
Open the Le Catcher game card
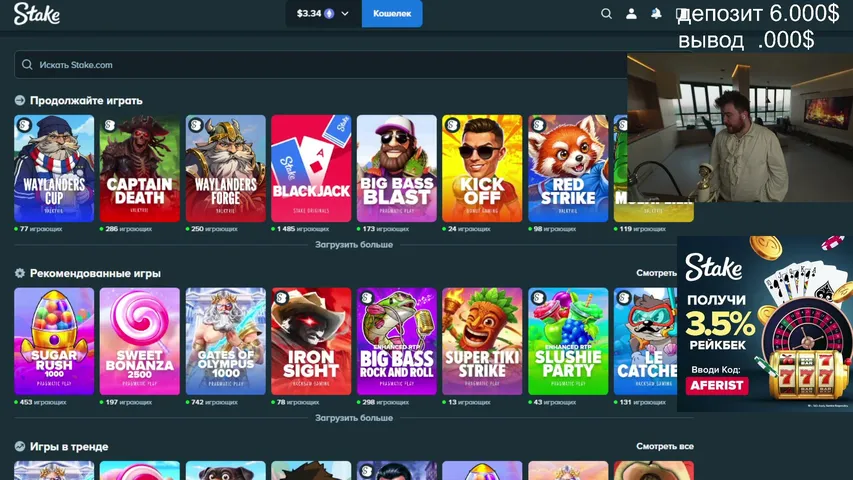[646, 341]
